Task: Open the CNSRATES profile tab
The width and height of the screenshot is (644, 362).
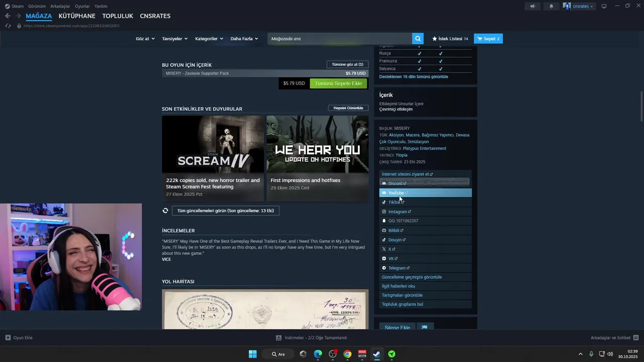Action: (x=155, y=16)
